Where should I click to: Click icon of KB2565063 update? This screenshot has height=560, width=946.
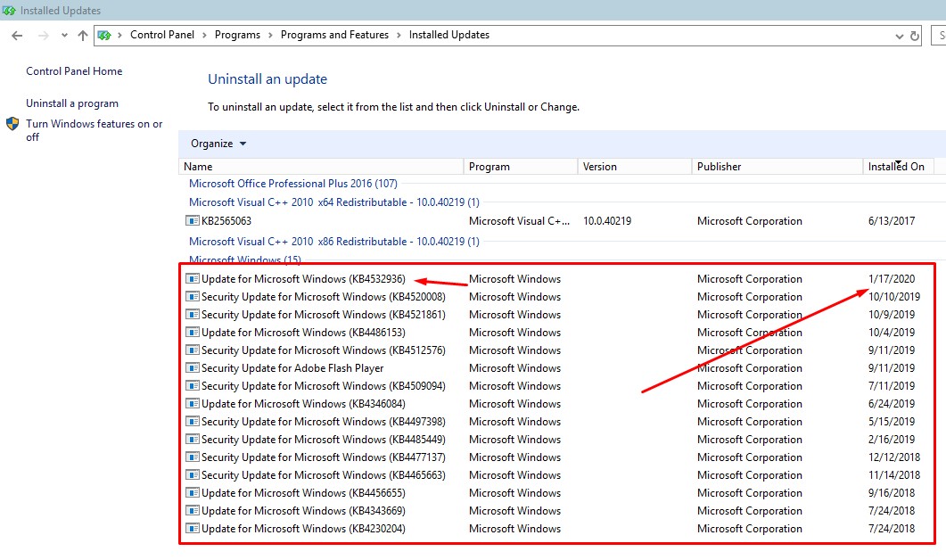193,221
